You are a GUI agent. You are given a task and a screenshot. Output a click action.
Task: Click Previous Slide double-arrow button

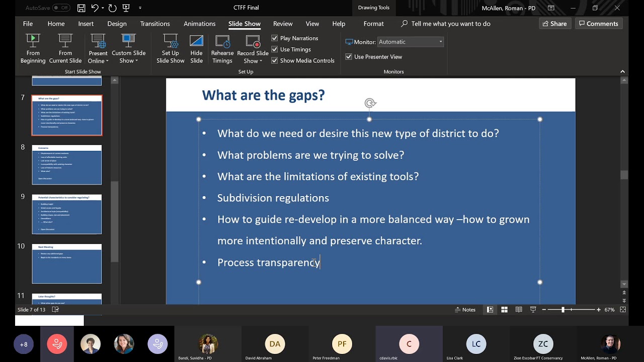point(624,293)
